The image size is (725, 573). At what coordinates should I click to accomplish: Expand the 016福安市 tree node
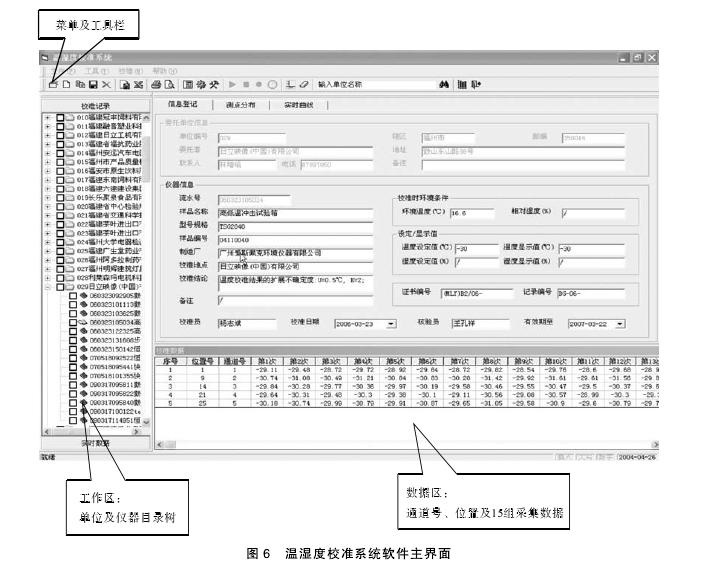coord(48,171)
